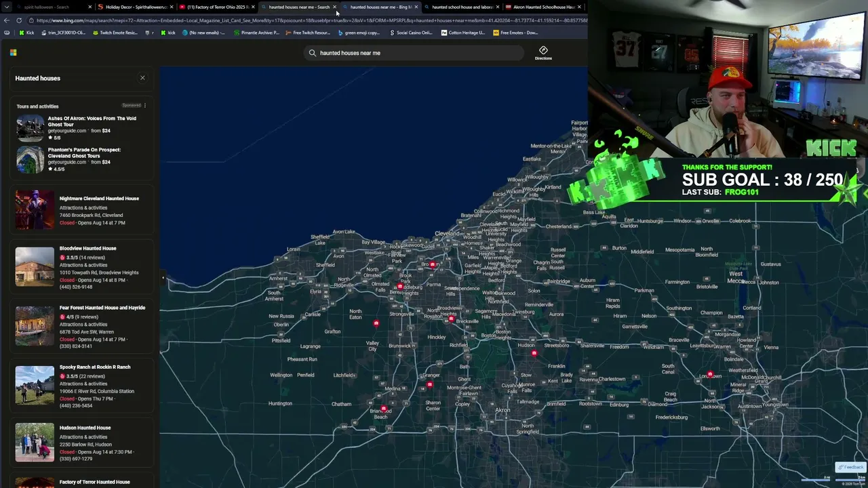Open the (No new emails) bookmark

203,33
